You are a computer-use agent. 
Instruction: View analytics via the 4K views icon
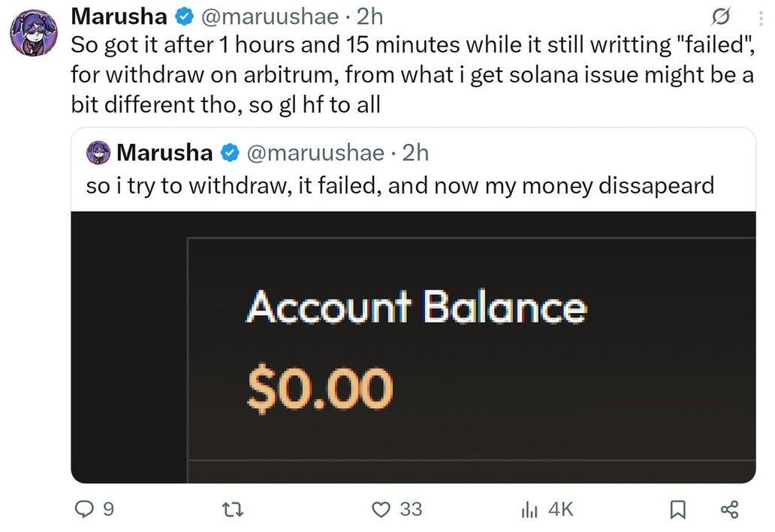[x=547, y=509]
